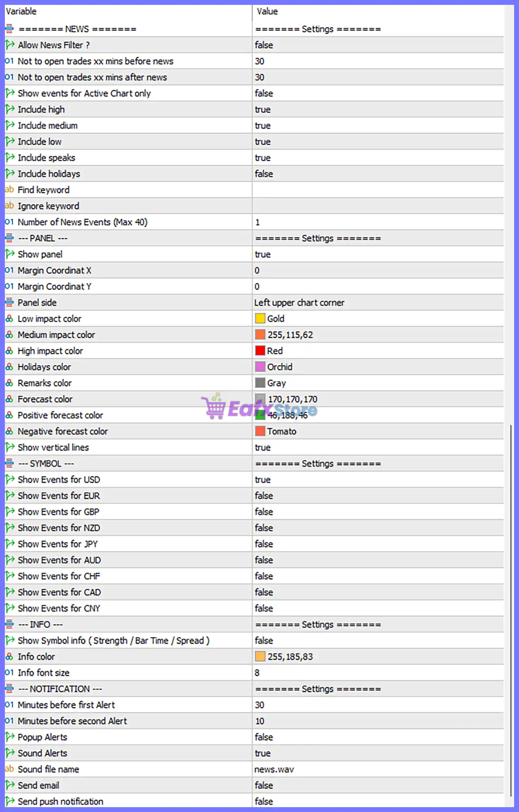
Task: Open Forecast color 170,170,170 dropdown
Action: tap(378, 399)
